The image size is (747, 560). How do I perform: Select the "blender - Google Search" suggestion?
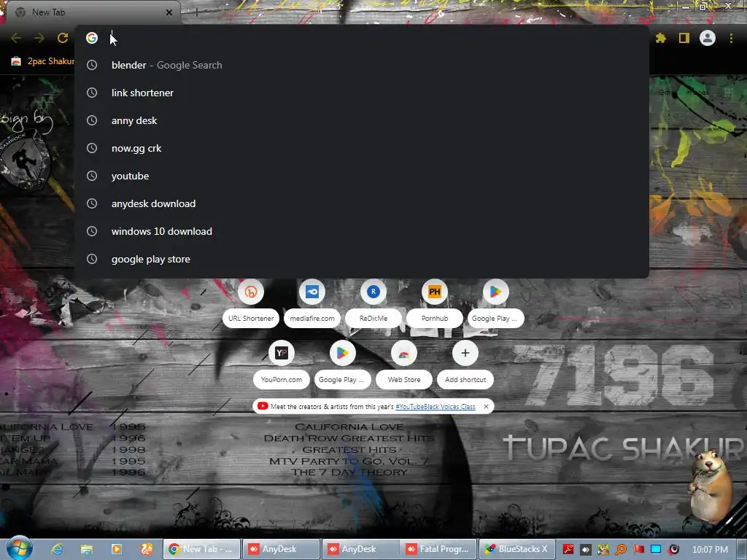point(362,65)
